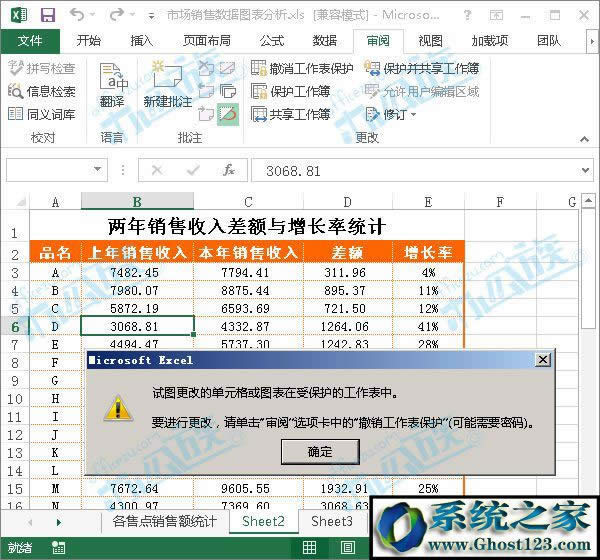Screen dimensions: 600x560
Task: Click the insert function fx icon
Action: 229,170
